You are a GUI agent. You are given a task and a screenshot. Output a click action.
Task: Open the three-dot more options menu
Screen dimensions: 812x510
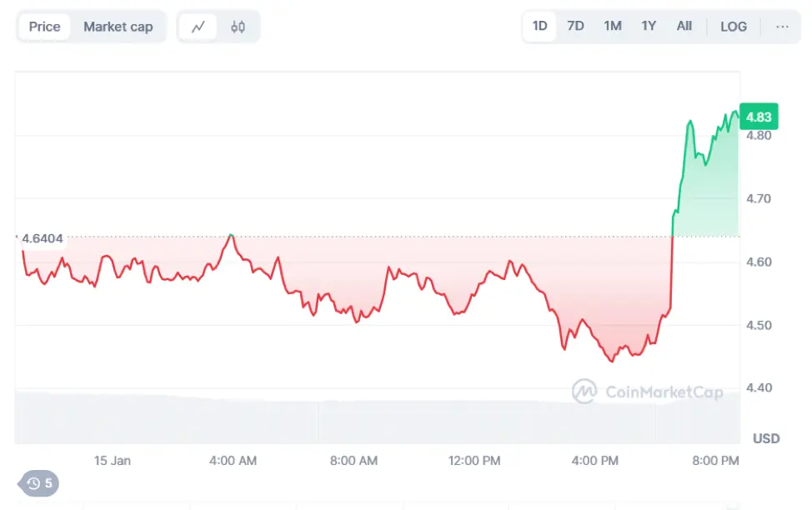782,27
